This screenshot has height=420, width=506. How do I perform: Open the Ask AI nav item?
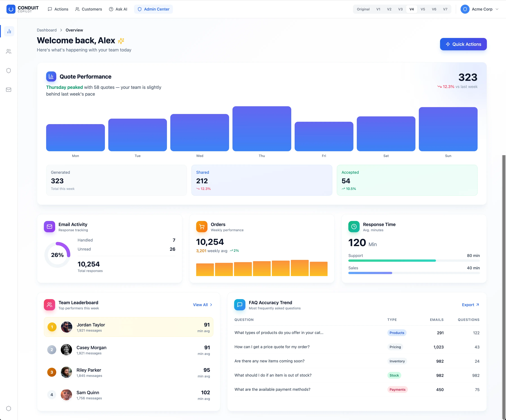[x=118, y=9]
